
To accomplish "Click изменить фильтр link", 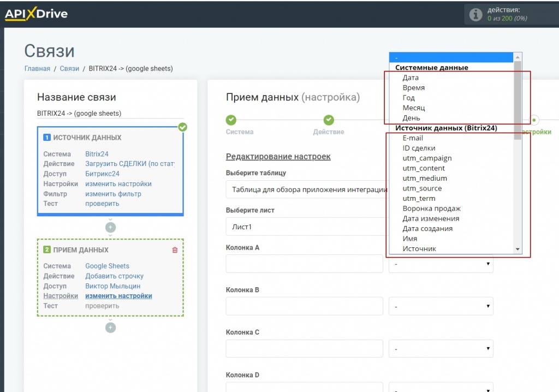I will [113, 194].
